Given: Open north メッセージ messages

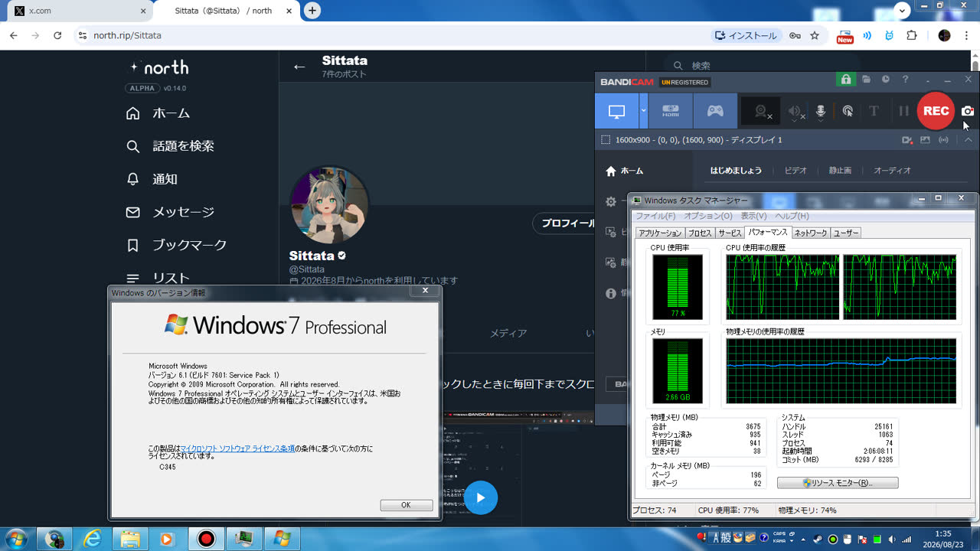Looking at the screenshot, I should tap(170, 212).
